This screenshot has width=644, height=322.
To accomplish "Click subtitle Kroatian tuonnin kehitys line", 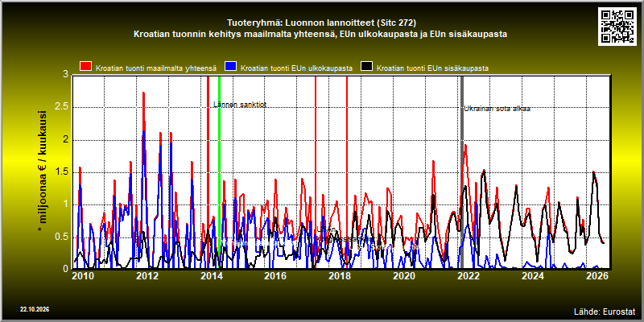I will tap(320, 35).
